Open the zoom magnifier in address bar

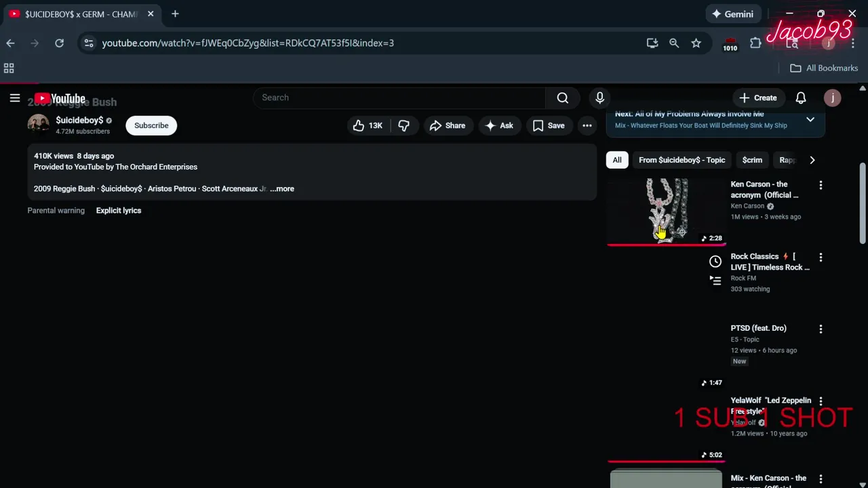pyautogui.click(x=674, y=43)
